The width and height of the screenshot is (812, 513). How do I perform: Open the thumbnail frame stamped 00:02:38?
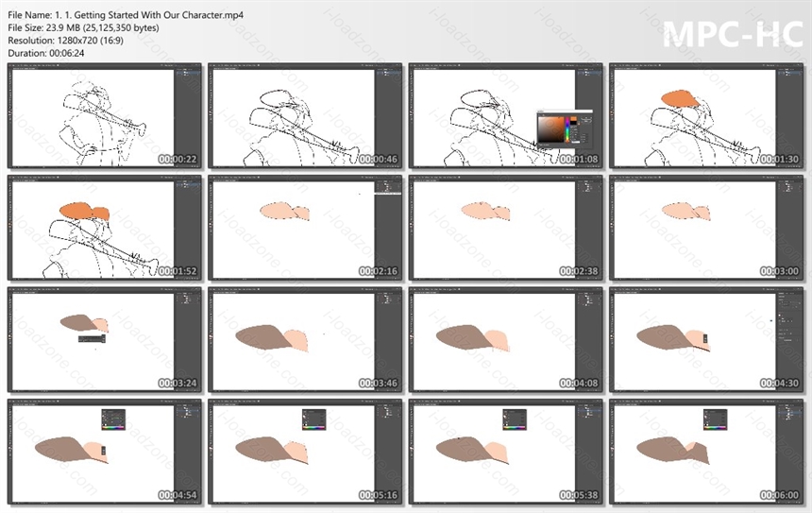coord(506,228)
